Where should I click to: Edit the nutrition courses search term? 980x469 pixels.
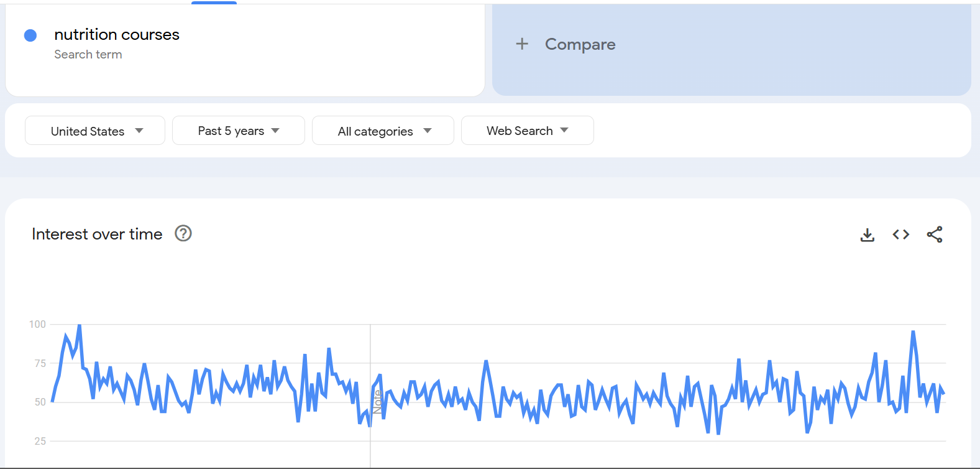pos(117,34)
